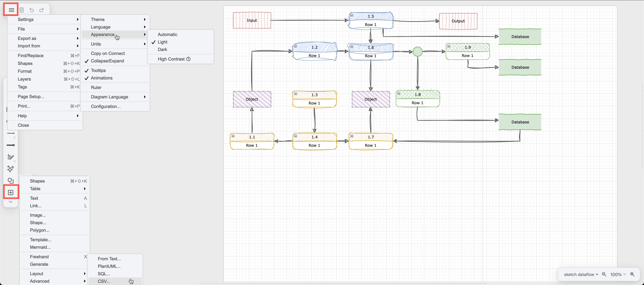Collapse the 1.3 container via minus icon
Image resolution: width=644 pixels, height=285 pixels.
pos(295,94)
